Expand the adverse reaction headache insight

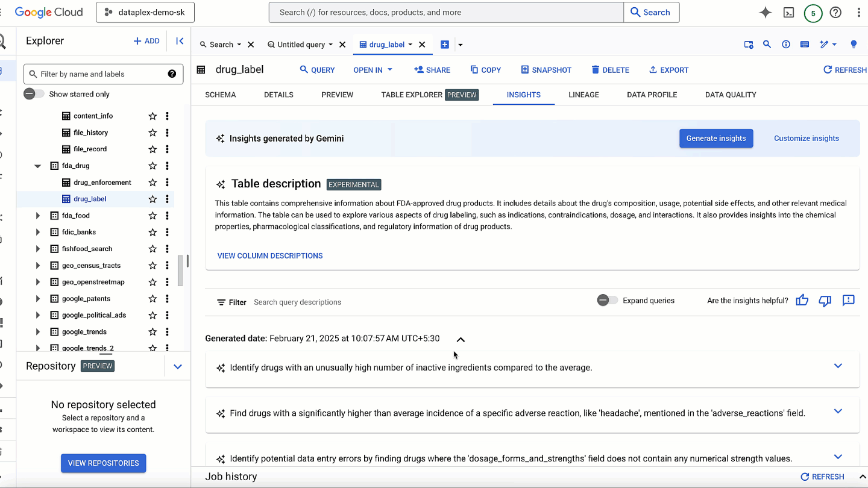pyautogui.click(x=838, y=411)
